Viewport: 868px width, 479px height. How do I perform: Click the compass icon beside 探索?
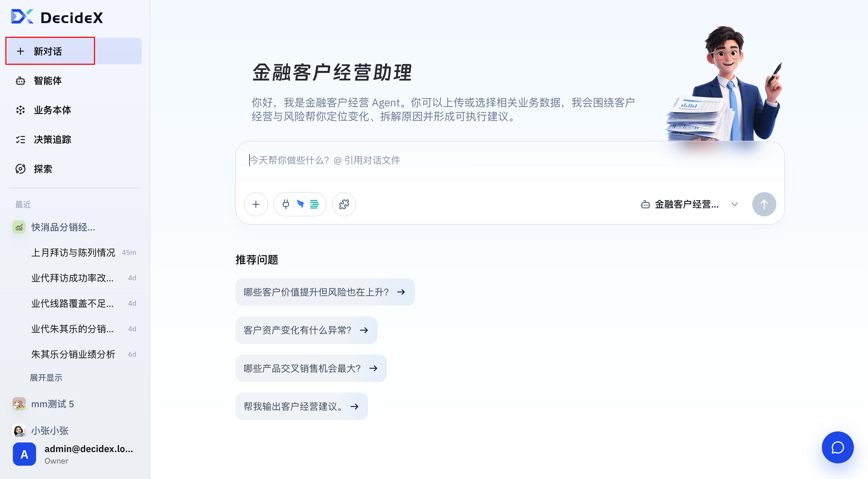21,169
